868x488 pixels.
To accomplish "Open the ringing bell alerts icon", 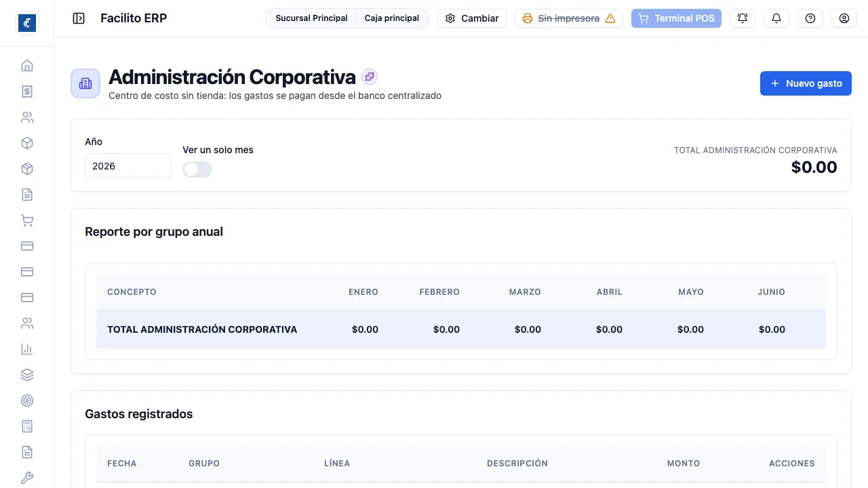I will (x=743, y=18).
